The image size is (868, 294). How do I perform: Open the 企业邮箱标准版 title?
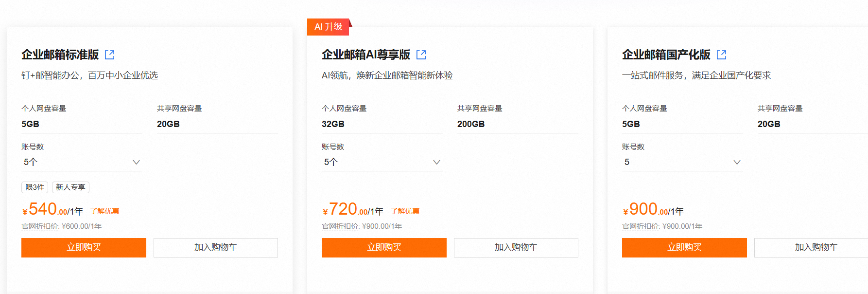pos(60,55)
